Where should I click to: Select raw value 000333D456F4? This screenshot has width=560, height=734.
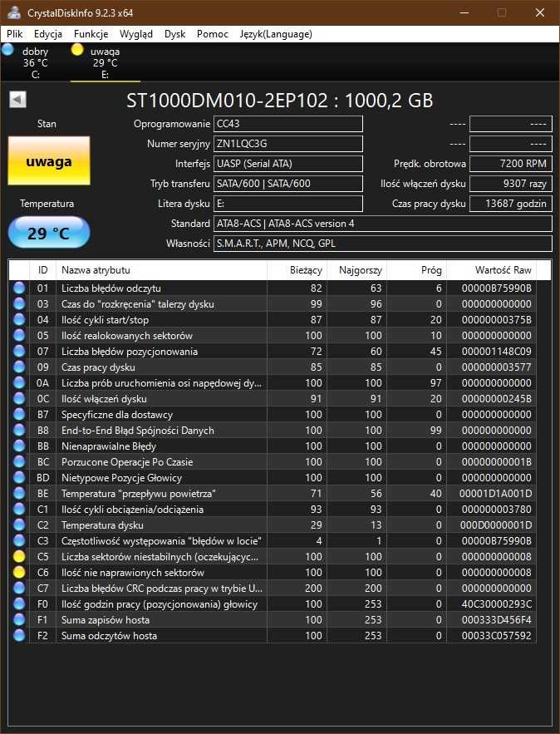(x=496, y=620)
